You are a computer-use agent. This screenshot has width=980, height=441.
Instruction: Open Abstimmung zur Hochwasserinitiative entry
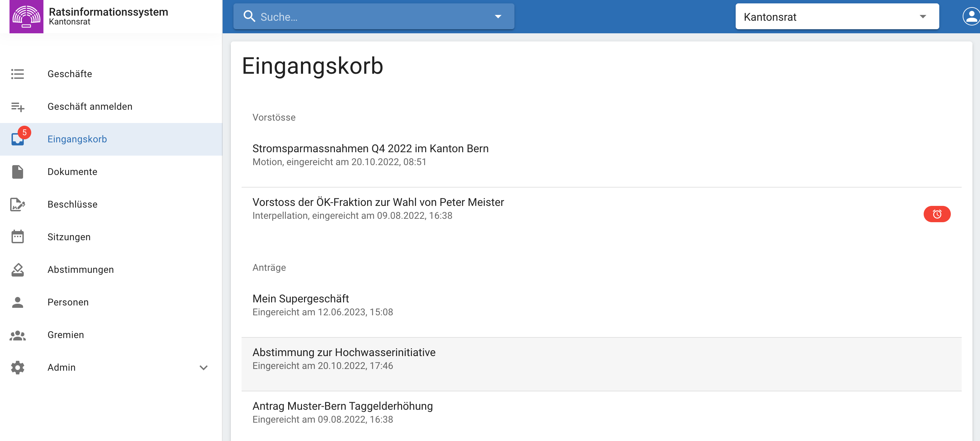pos(343,352)
